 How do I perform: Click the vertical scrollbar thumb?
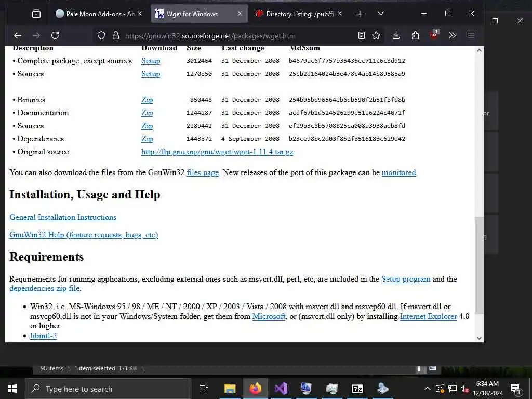point(479,265)
